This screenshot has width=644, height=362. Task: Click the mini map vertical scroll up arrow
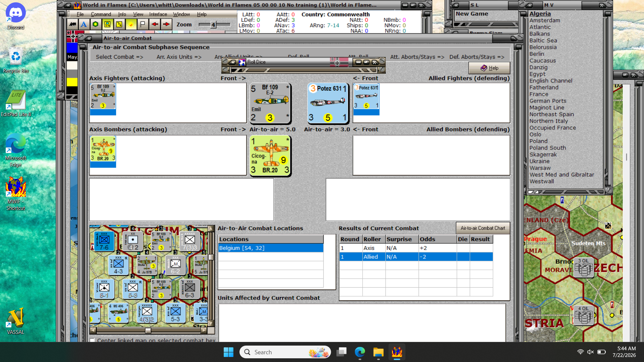[211, 229]
